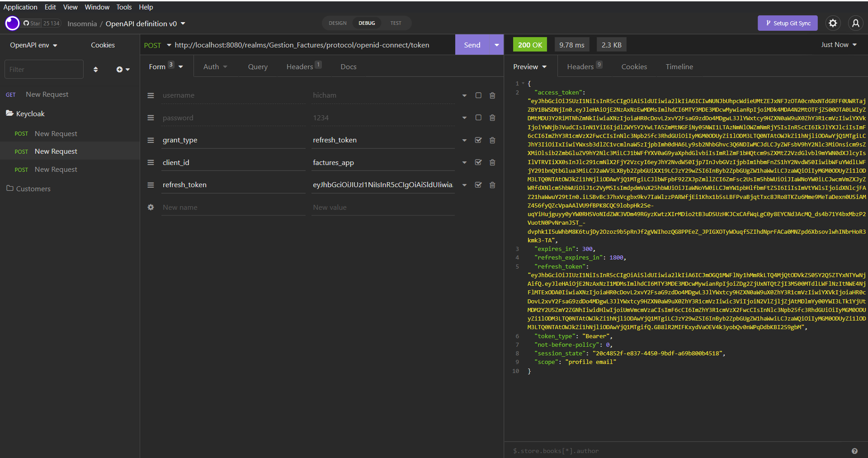Delete the username form row via trash icon
Image resolution: width=868 pixels, height=458 pixels.
(492, 95)
